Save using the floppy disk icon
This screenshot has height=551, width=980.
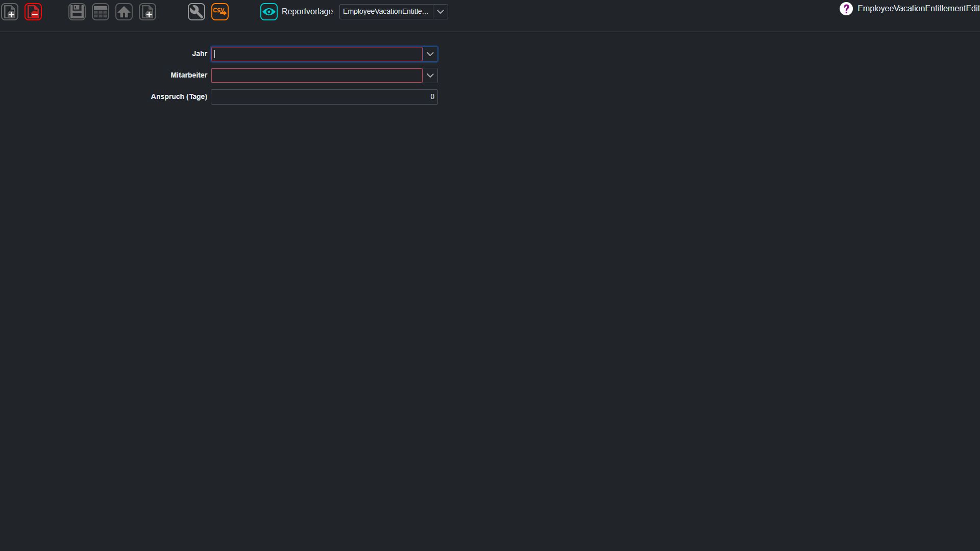pos(77,12)
